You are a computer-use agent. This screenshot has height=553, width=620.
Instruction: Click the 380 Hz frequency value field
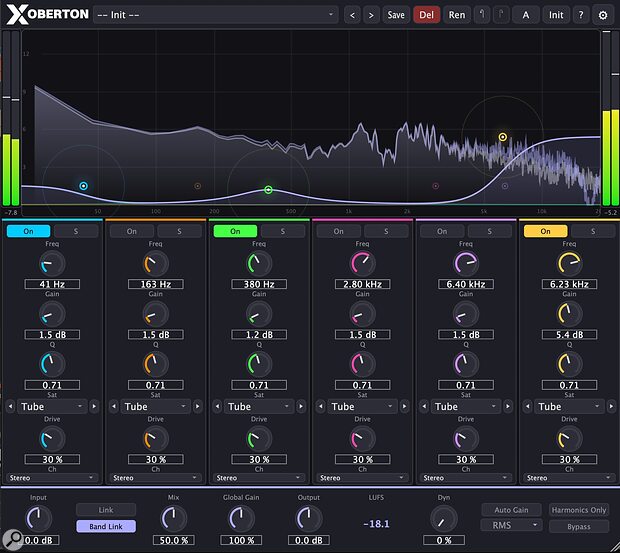[x=259, y=284]
